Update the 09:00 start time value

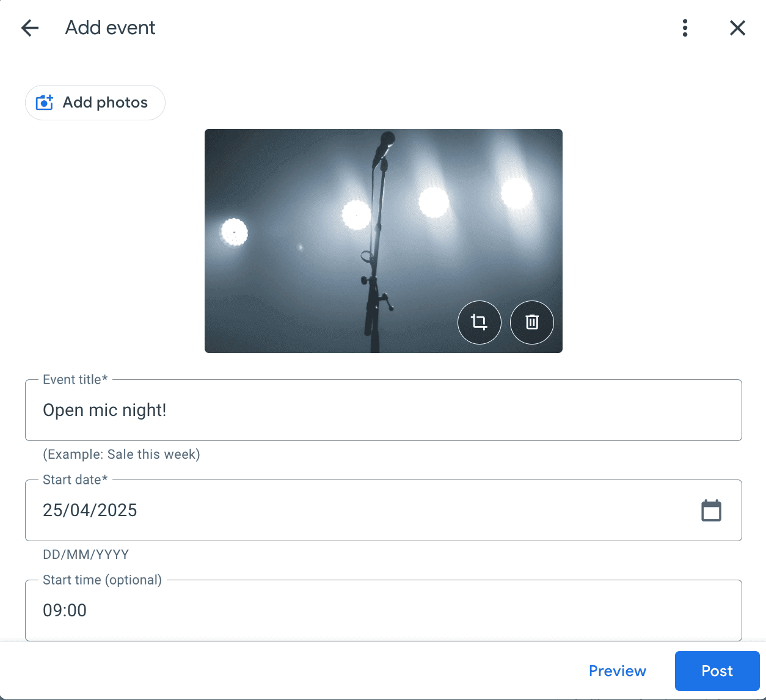pos(65,610)
